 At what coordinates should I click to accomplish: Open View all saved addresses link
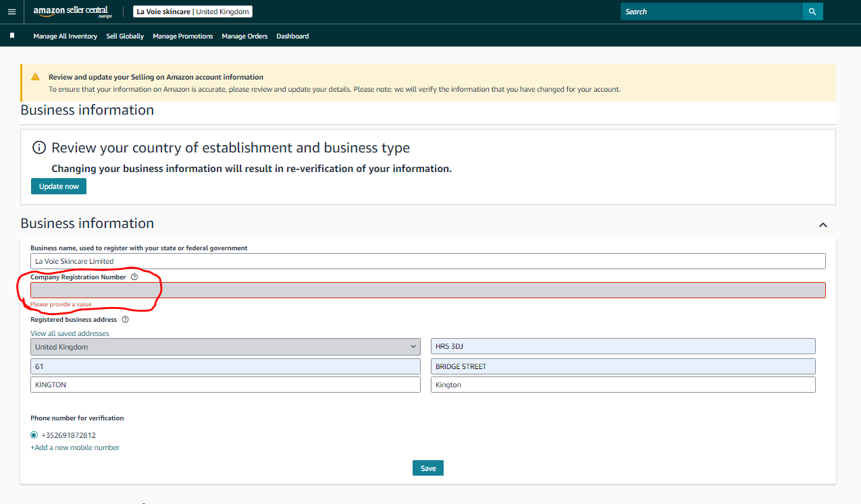[70, 333]
